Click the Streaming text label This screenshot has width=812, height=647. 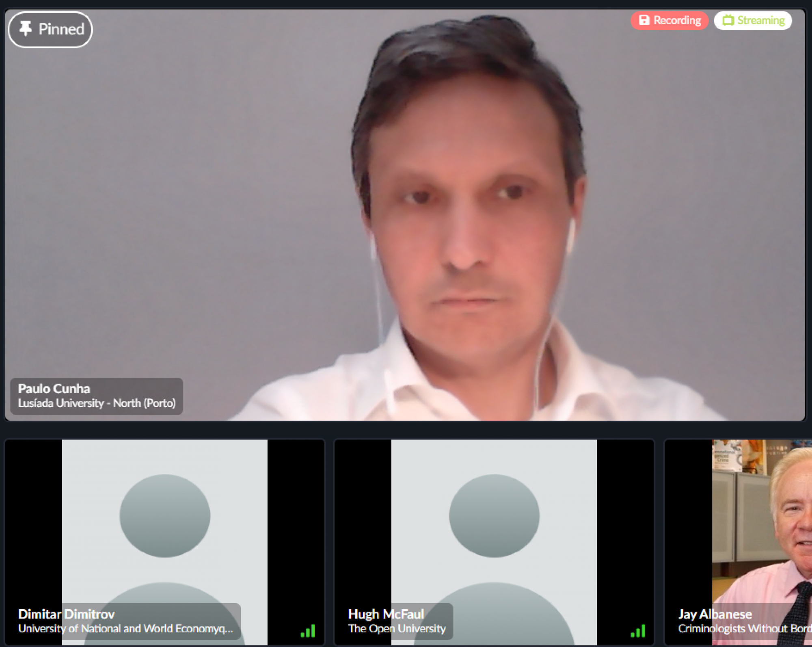click(760, 20)
